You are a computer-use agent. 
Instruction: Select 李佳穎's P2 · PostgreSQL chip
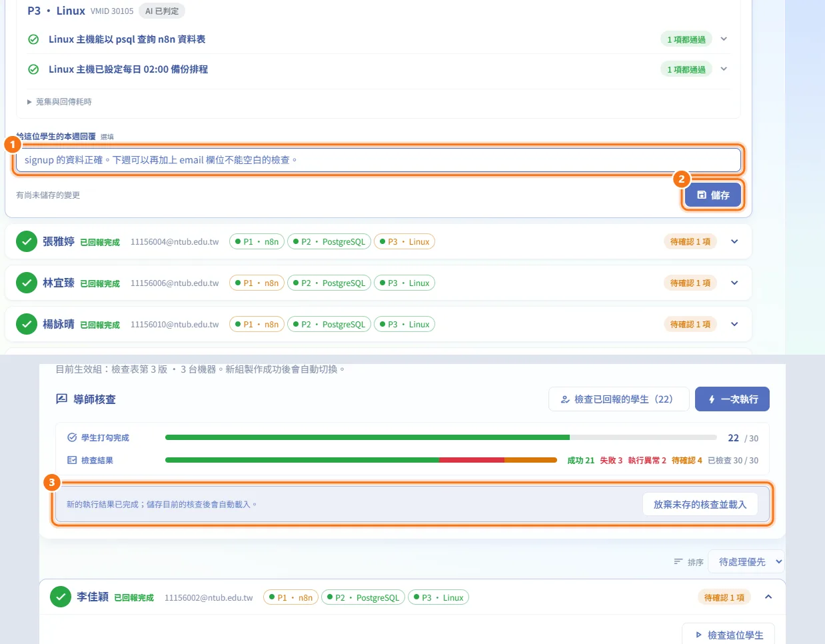[x=363, y=597]
